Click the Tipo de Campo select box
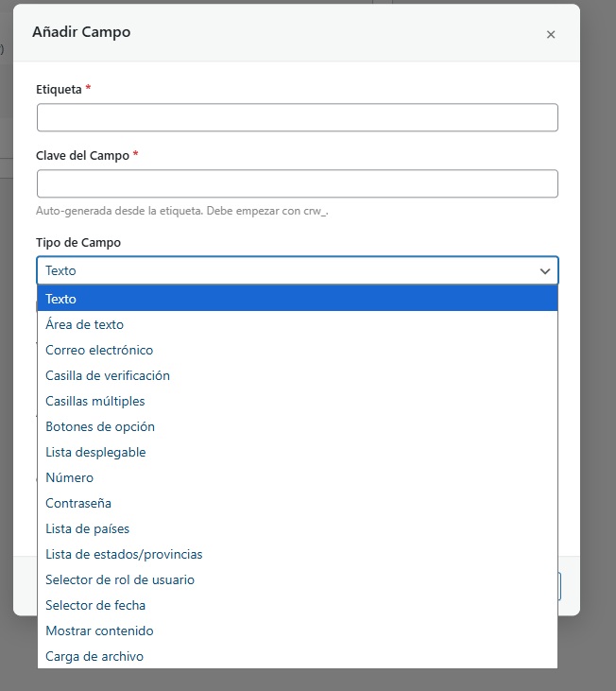Viewport: 616px width, 691px height. point(283,270)
